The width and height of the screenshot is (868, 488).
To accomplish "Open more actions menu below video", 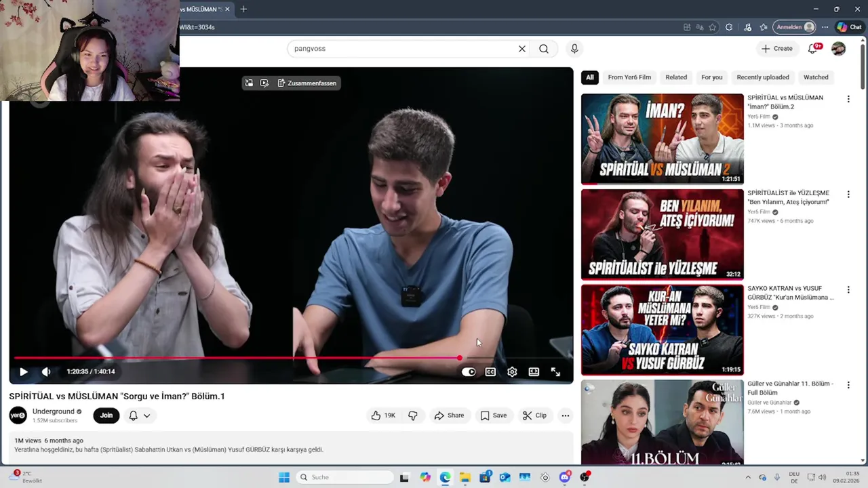I will coord(566,415).
